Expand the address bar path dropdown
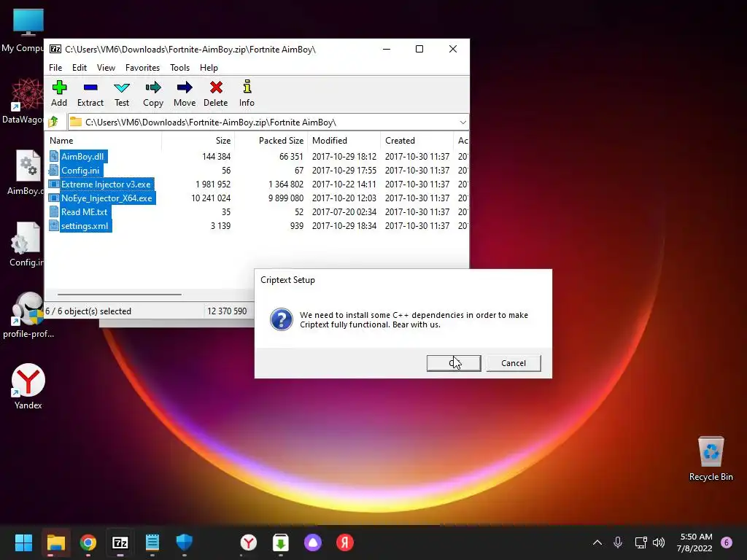The height and width of the screenshot is (560, 747). [x=462, y=122]
